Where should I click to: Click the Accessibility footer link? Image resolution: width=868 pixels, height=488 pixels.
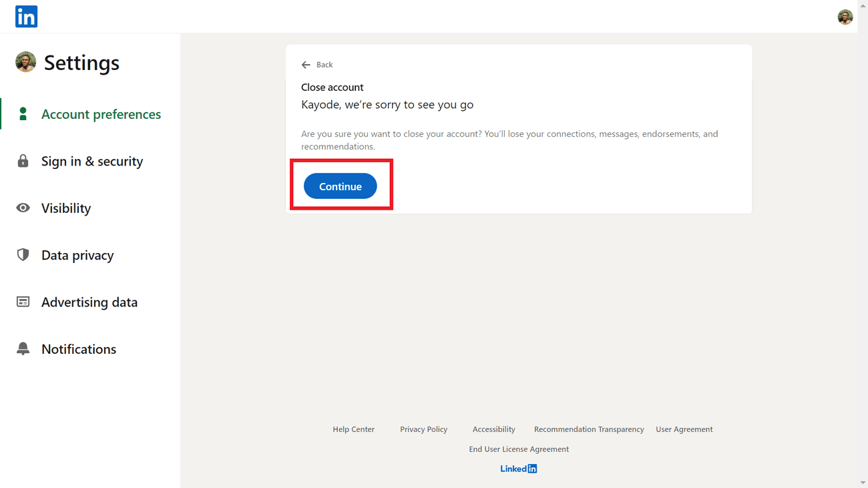[x=493, y=429]
